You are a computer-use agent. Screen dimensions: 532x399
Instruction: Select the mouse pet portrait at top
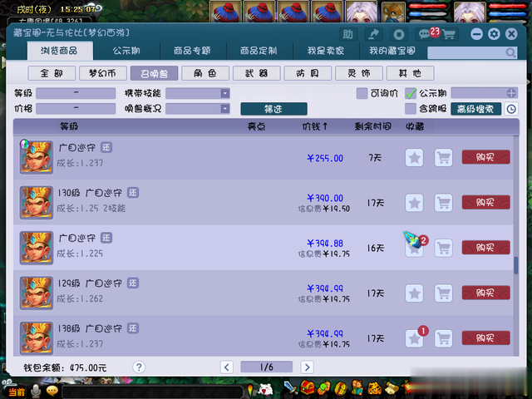pyautogui.click(x=393, y=12)
